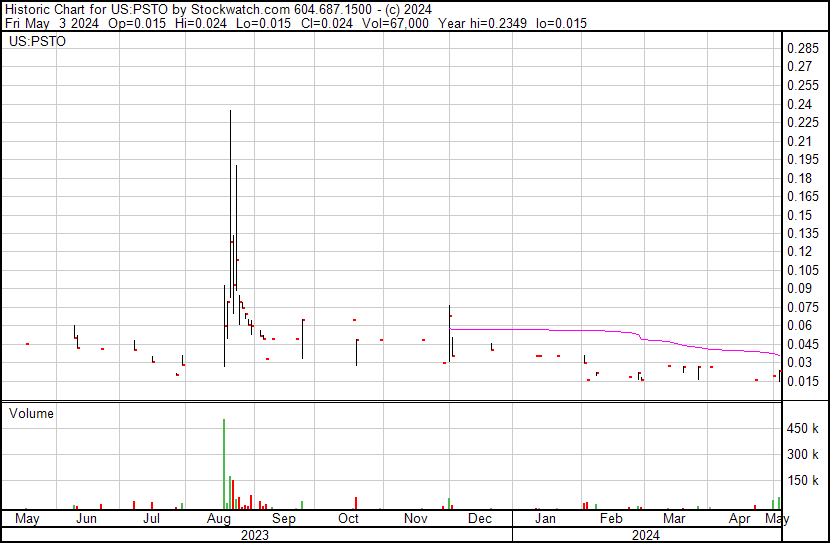Click the Feb month label
830x543 pixels.
pyautogui.click(x=611, y=518)
